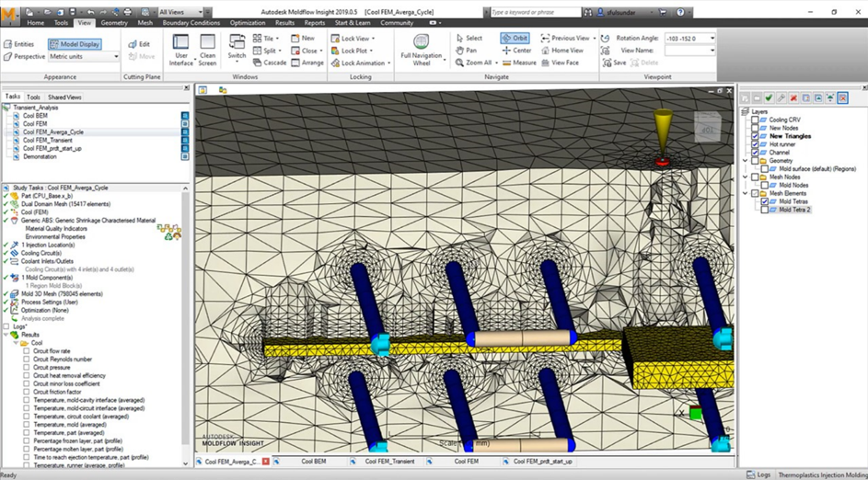Image resolution: width=868 pixels, height=480 pixels.
Task: Switch to the Shared Views panel tab
Action: click(64, 97)
